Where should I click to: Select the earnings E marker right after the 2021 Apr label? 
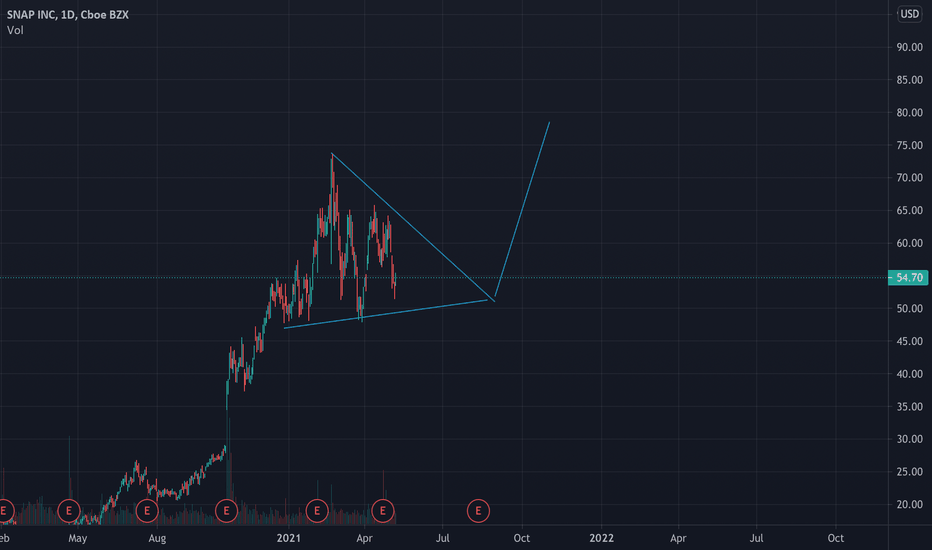(383, 511)
